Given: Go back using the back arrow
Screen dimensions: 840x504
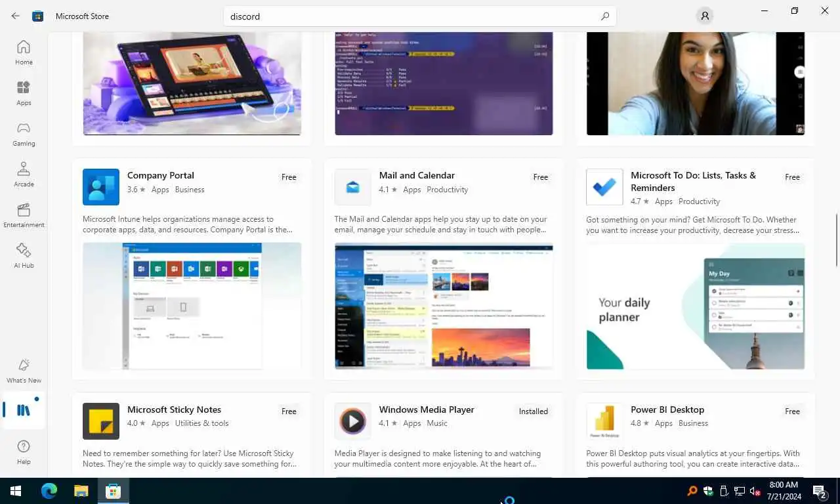Looking at the screenshot, I should [15, 16].
